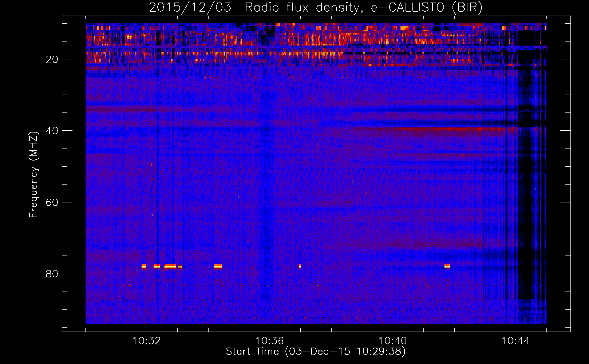Click the 'Frequency (MHZ)' y-axis label
This screenshot has height=364, width=589.
[x=33, y=175]
